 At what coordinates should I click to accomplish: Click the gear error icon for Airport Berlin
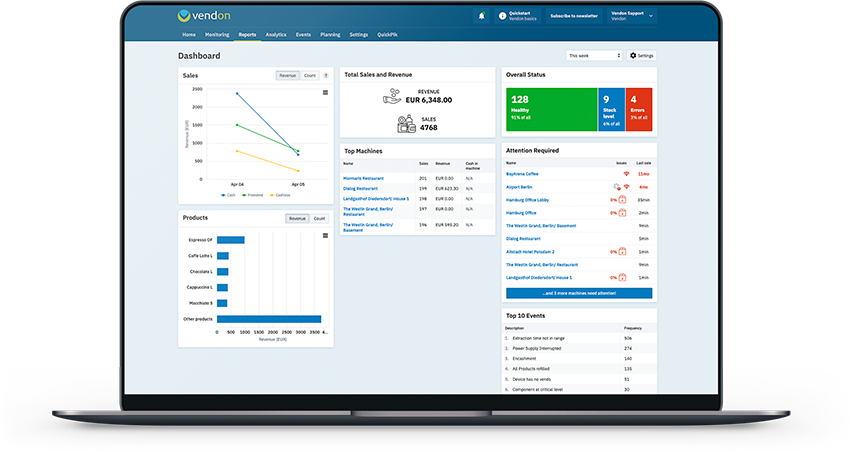[617, 187]
